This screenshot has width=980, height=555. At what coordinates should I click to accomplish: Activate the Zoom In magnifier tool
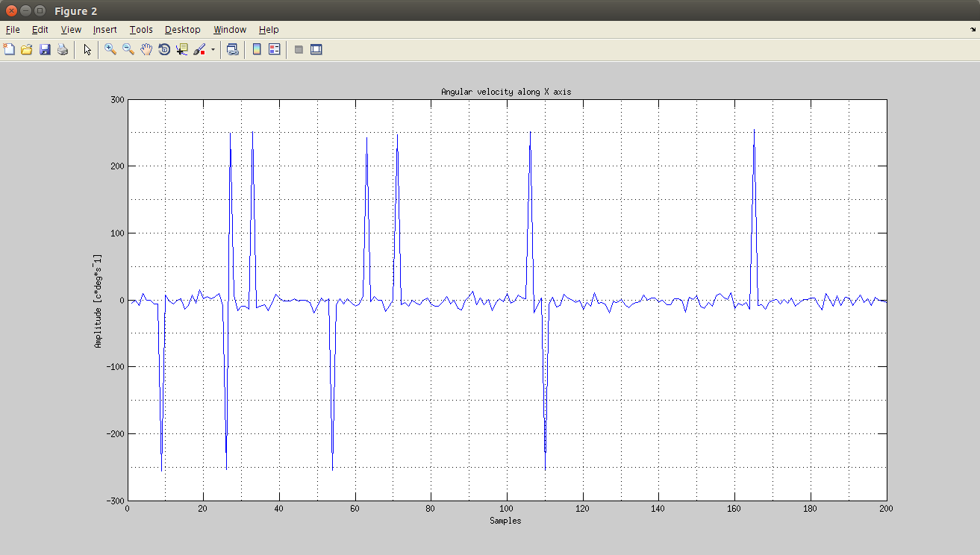click(x=110, y=50)
